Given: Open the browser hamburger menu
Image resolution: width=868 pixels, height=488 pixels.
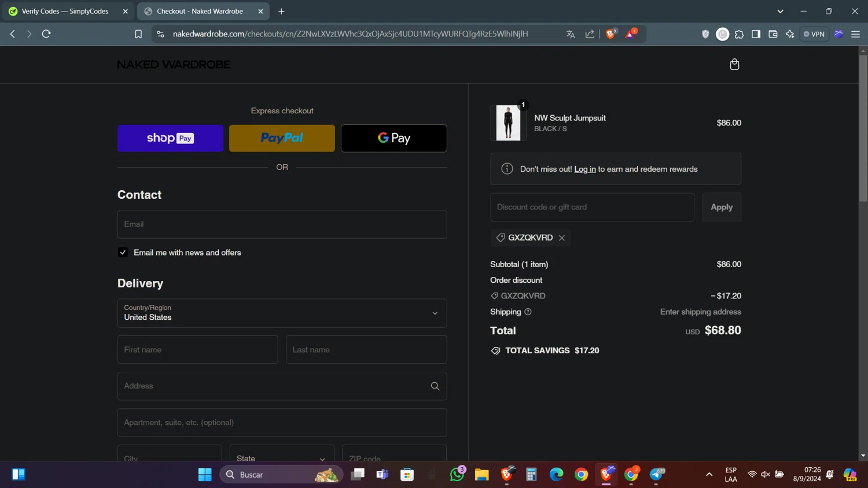Looking at the screenshot, I should 855,34.
